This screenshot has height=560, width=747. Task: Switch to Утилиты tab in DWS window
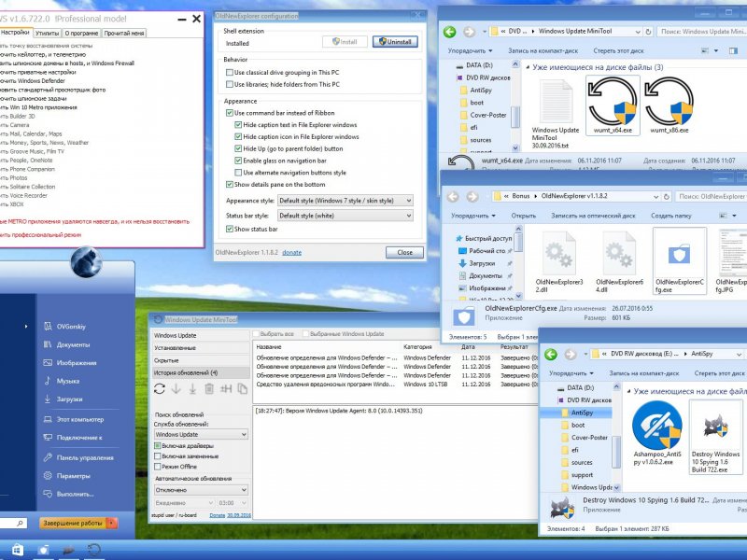click(x=48, y=34)
